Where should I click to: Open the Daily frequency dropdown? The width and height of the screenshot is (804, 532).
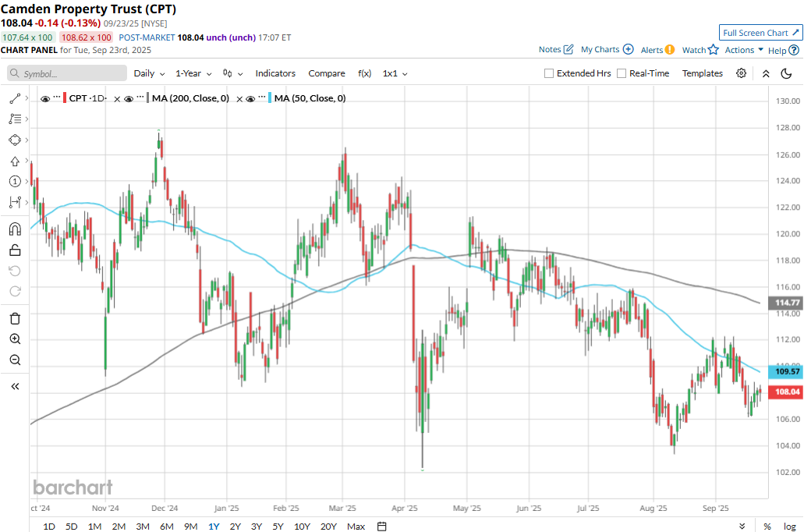click(x=149, y=73)
